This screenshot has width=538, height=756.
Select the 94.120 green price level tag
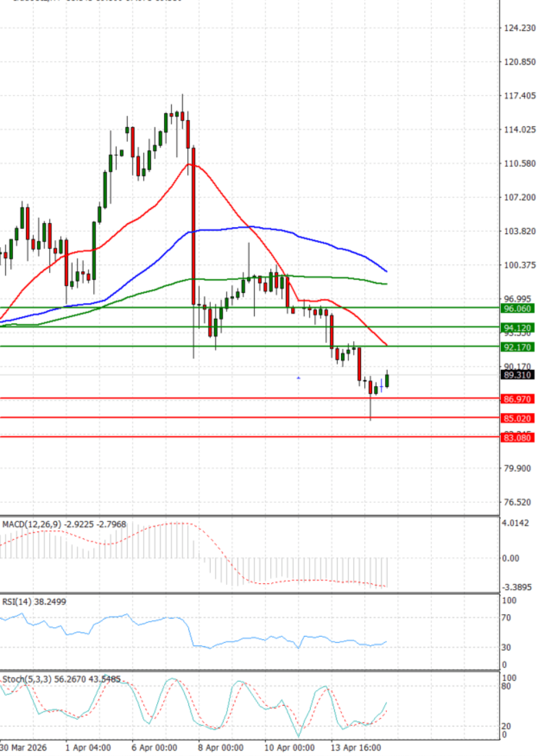[516, 328]
